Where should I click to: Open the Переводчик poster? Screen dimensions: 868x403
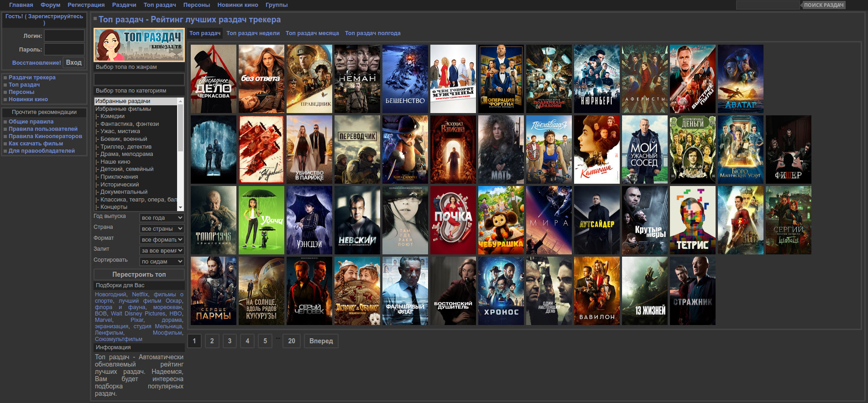click(x=357, y=150)
